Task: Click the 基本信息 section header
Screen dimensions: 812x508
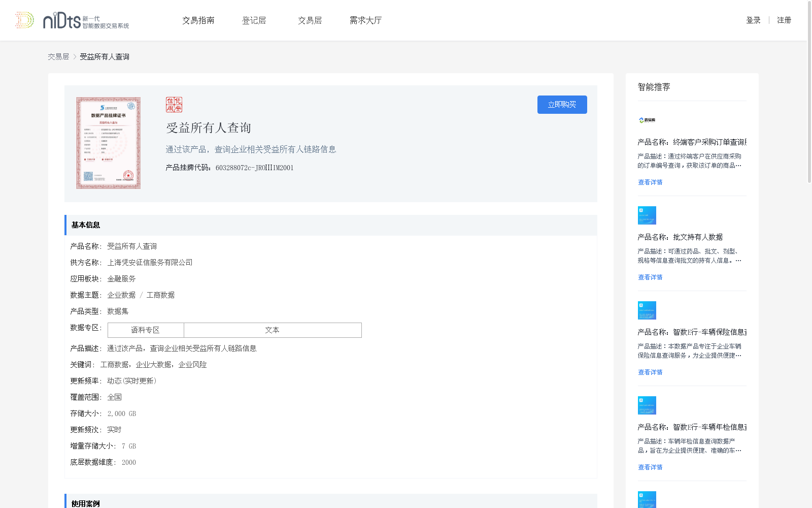Action: (331, 225)
